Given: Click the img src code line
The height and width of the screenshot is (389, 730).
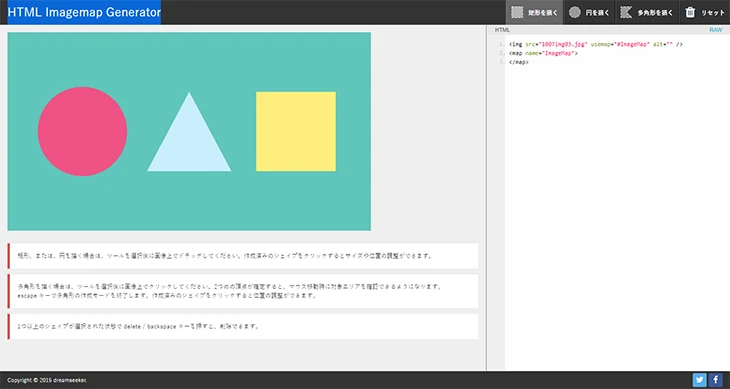Looking at the screenshot, I should point(595,44).
